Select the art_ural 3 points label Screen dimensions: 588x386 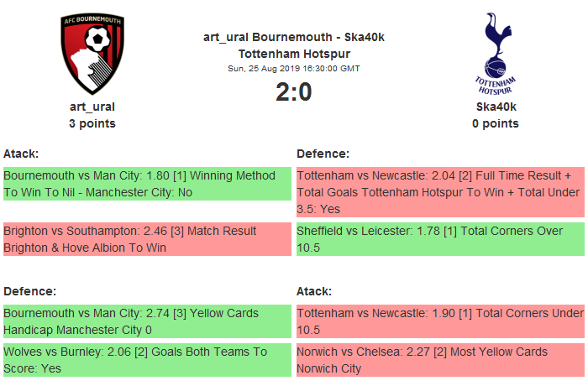coord(92,123)
